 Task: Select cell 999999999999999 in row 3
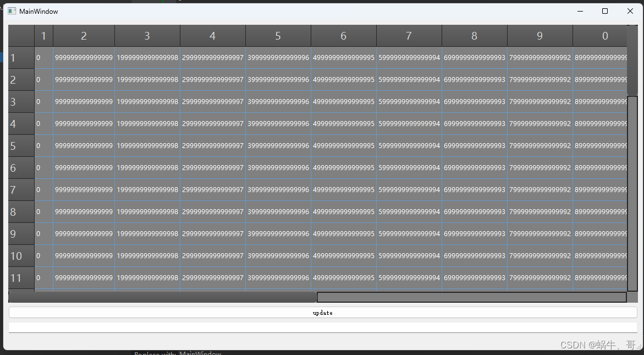click(x=84, y=101)
